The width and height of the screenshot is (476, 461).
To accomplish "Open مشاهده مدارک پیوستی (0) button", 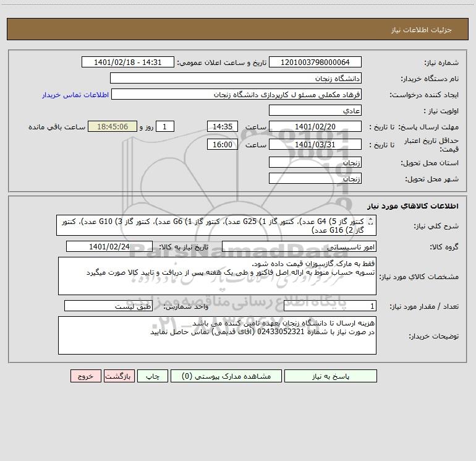I will click(x=226, y=376).
